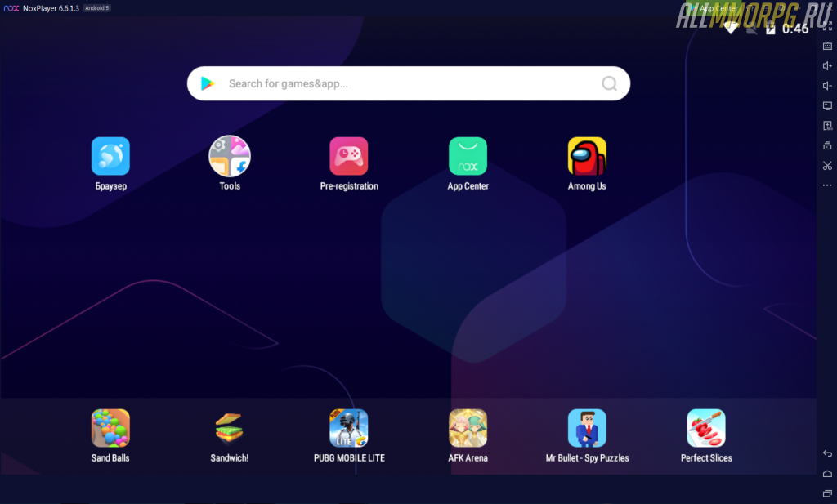Viewport: 837px width, 504px height.
Task: Click the Search for games&app field
Action: 409,83
